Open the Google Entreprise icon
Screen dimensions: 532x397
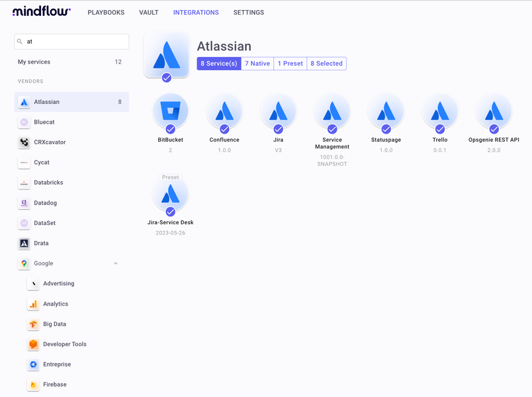pyautogui.click(x=33, y=365)
